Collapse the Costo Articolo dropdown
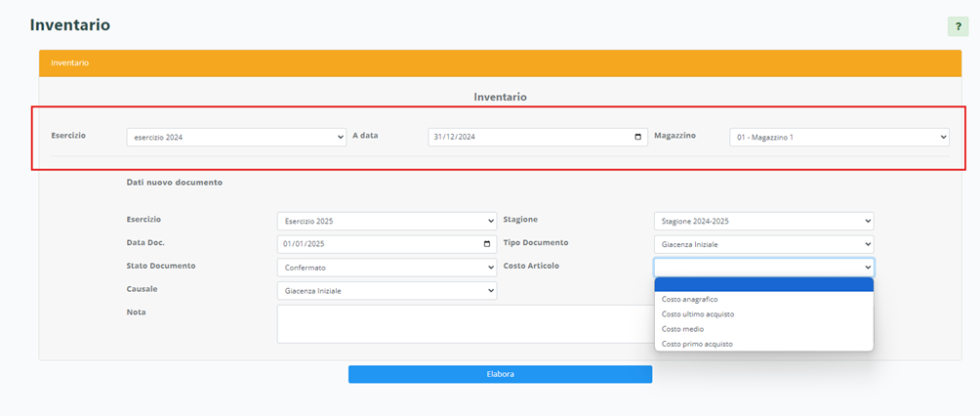 763,267
